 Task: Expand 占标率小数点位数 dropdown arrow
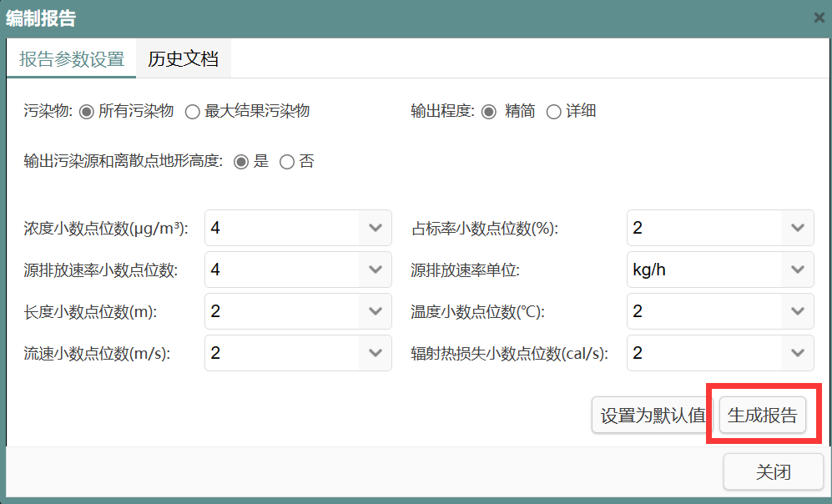pos(797,228)
